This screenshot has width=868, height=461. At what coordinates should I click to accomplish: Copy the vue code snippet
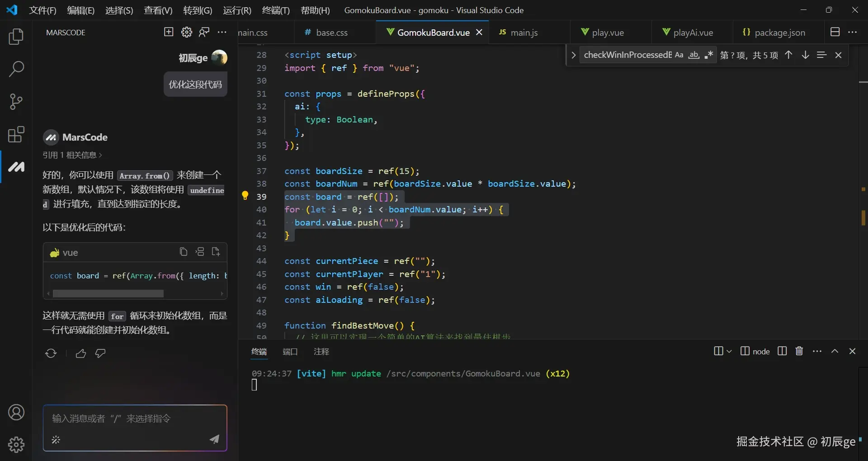pyautogui.click(x=183, y=252)
